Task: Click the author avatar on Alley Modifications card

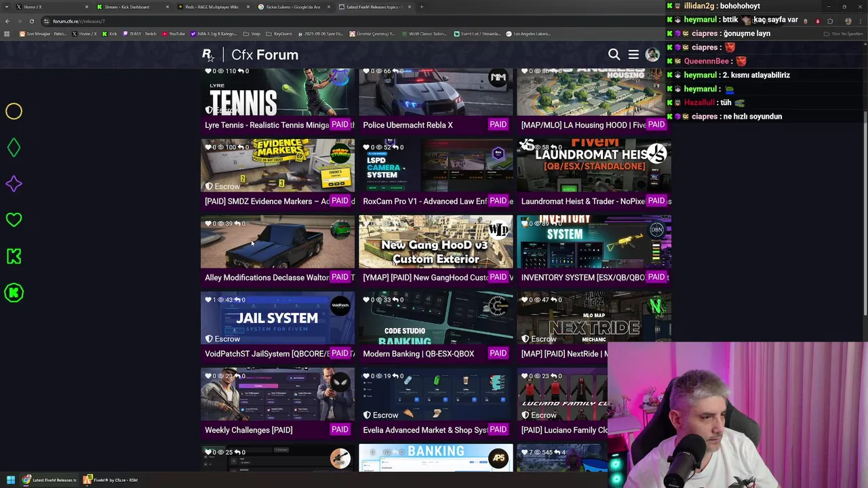Action: pyautogui.click(x=340, y=230)
